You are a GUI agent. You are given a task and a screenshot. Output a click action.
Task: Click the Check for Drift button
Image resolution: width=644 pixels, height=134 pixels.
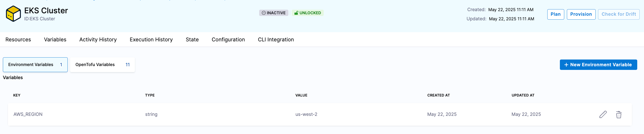tap(619, 14)
